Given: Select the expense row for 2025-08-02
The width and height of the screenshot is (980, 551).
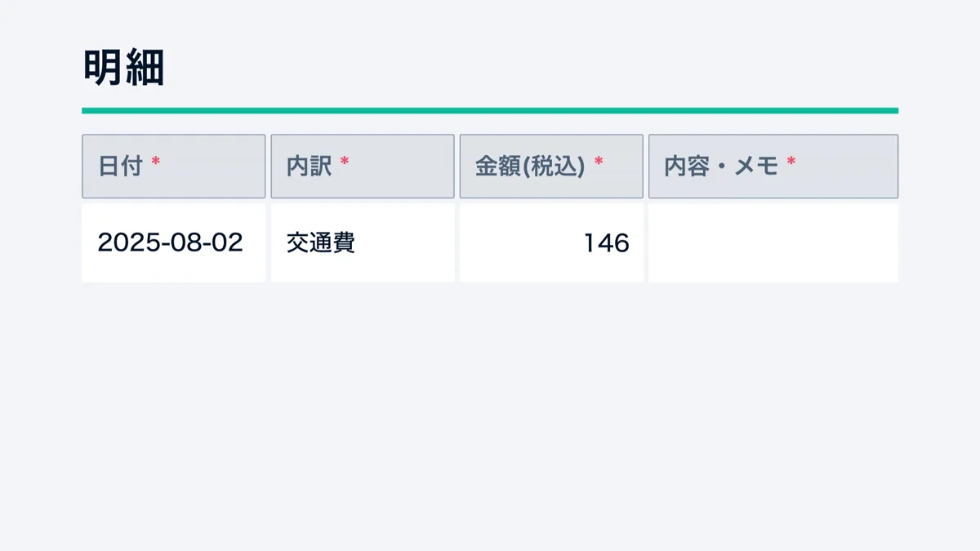Looking at the screenshot, I should pos(490,242).
